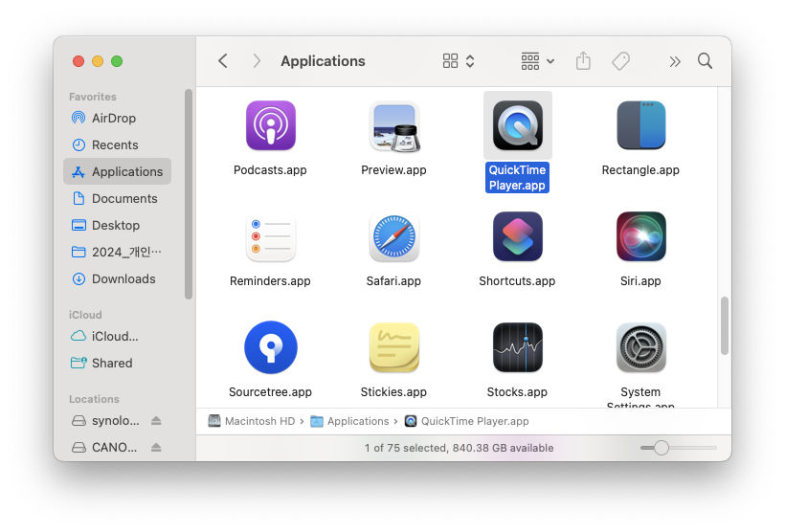This screenshot has height=532, width=785.
Task: Close the Finder window
Action: [78, 61]
